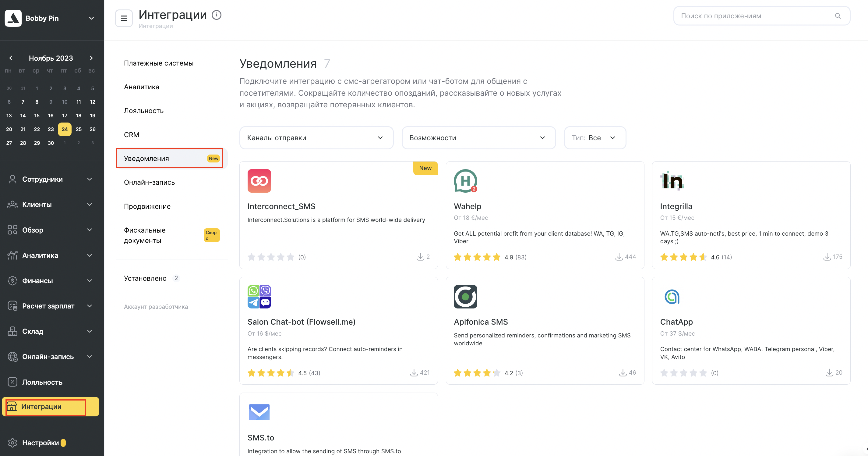Click the Клиенты group icon
Image resolution: width=868 pixels, height=456 pixels.
[12, 205]
